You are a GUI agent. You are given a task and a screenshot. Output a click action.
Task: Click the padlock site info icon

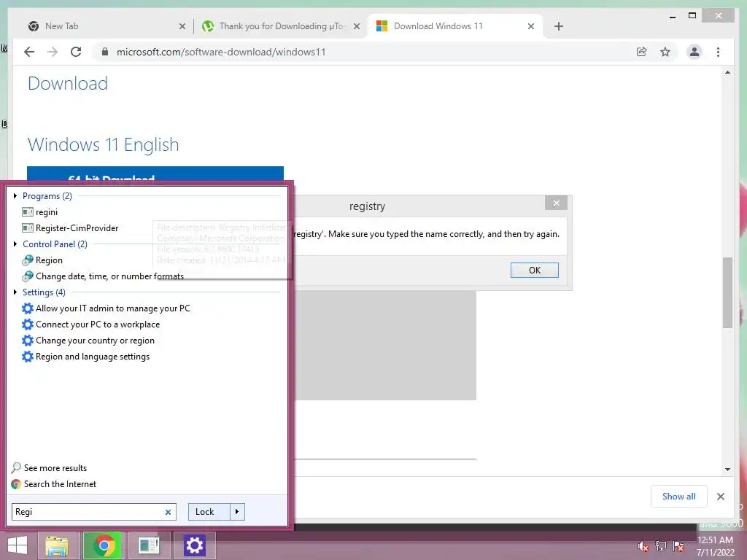pos(105,52)
